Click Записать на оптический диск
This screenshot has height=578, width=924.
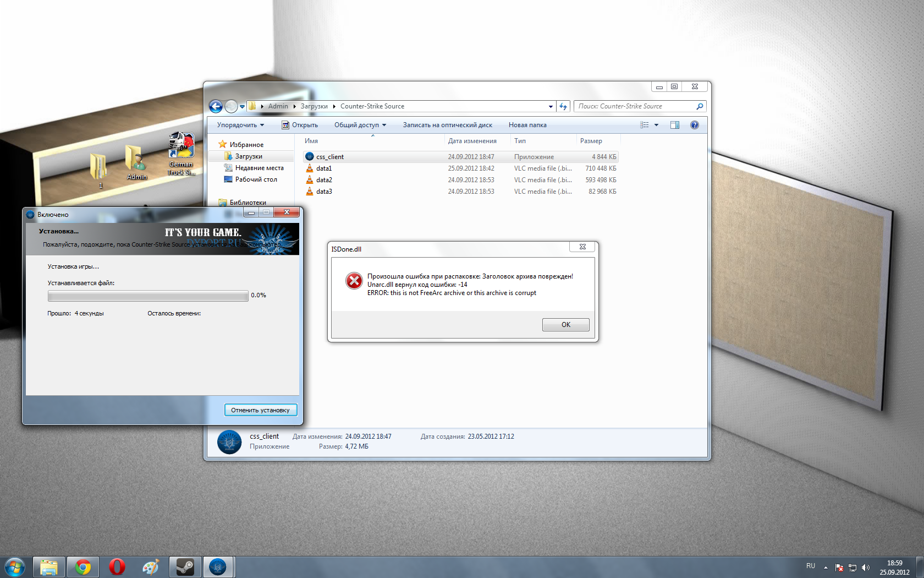[448, 125]
